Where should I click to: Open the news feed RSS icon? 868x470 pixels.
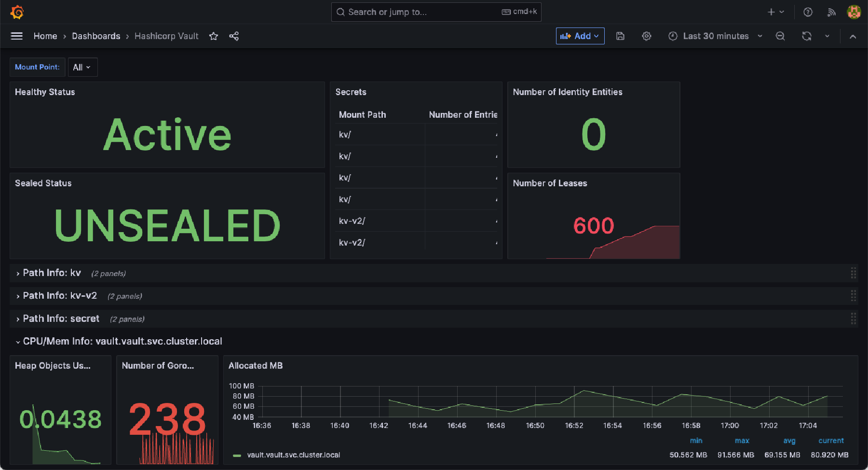[x=831, y=12]
